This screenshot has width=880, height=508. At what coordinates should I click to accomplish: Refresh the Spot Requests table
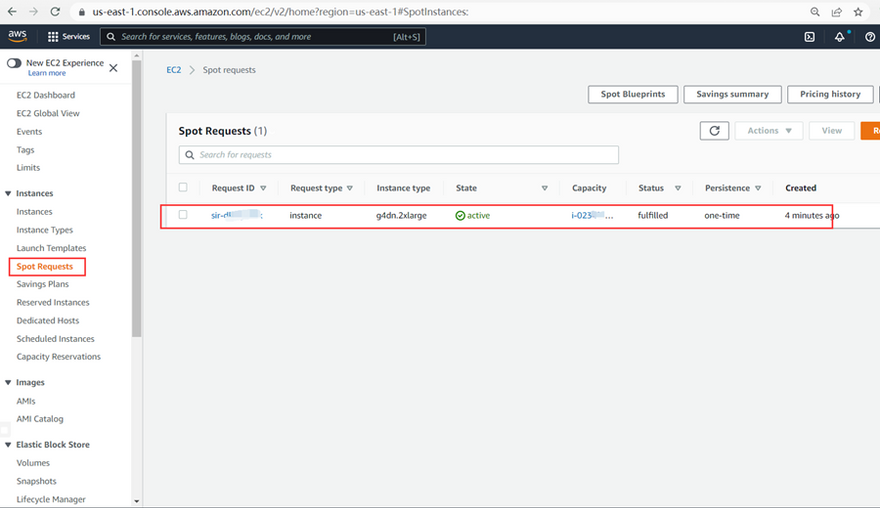pyautogui.click(x=714, y=131)
